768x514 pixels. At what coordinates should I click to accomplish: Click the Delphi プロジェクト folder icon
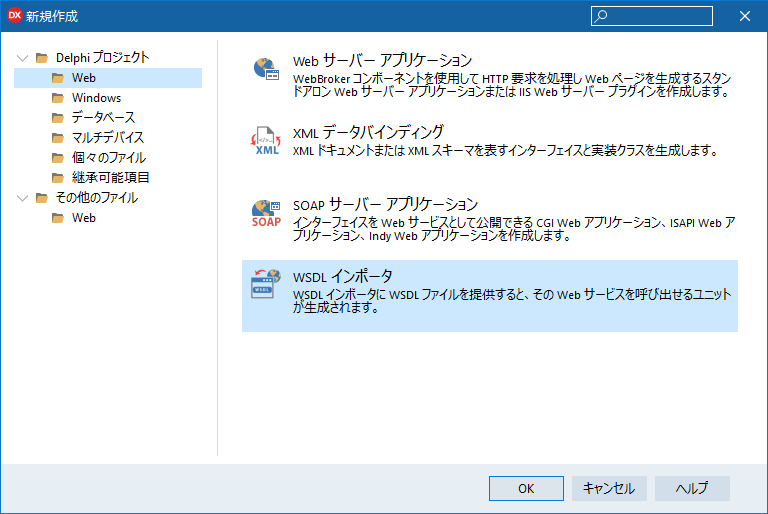[42, 58]
